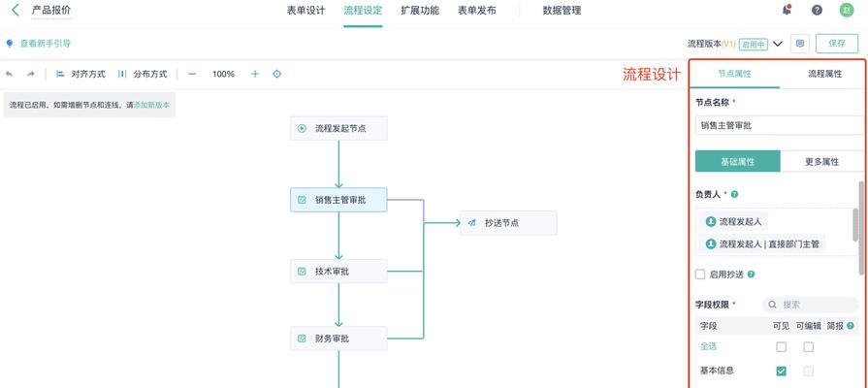
Task: Toggle 基本信息 editable checkbox
Action: click(x=809, y=371)
